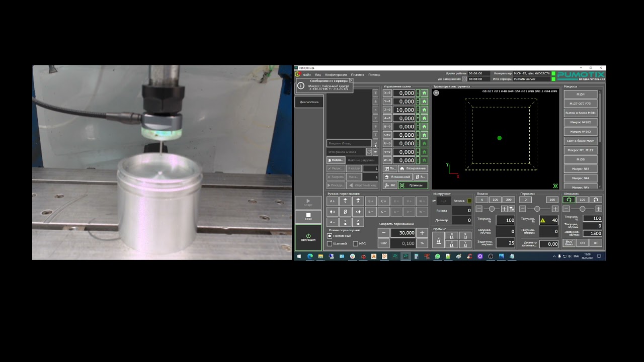Viewport: 644px width, 362px height.
Task: Submit G-code with the enter-arrow icon
Action: pos(375,143)
